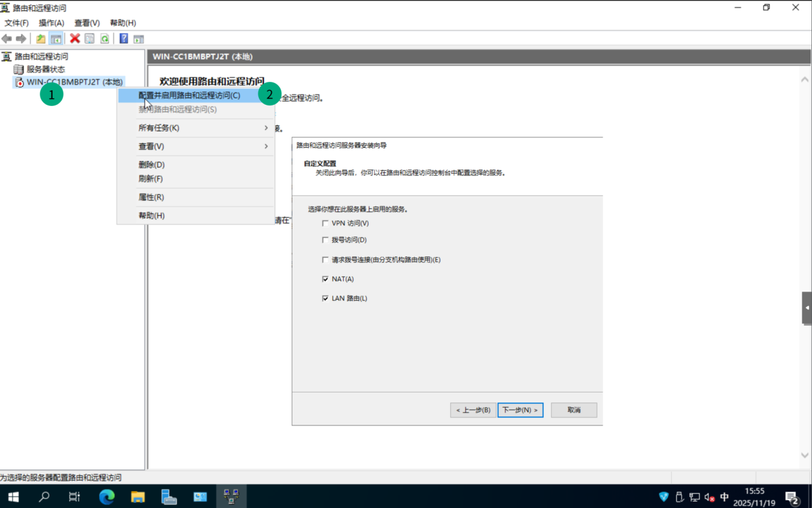Select 服务器状态 in the console tree
Viewport: 812px width, 508px height.
(x=46, y=69)
